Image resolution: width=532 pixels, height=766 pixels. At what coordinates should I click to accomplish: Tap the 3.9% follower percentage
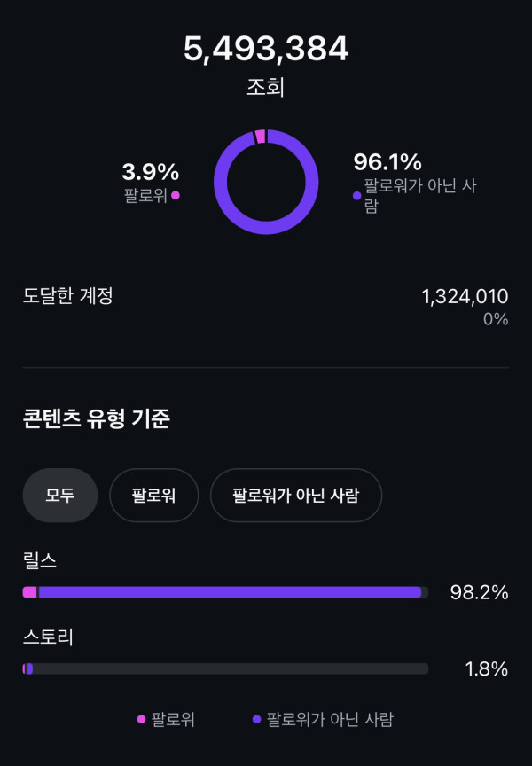[x=150, y=172]
